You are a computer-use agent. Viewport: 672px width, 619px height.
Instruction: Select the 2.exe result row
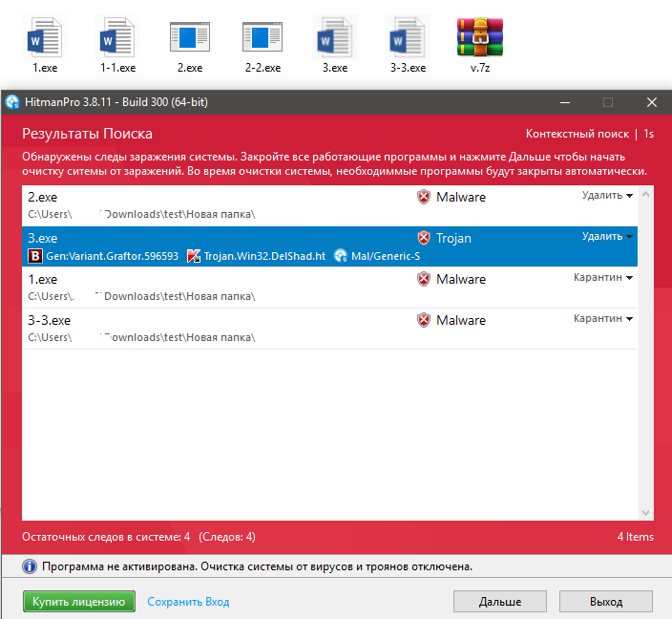coord(329,205)
